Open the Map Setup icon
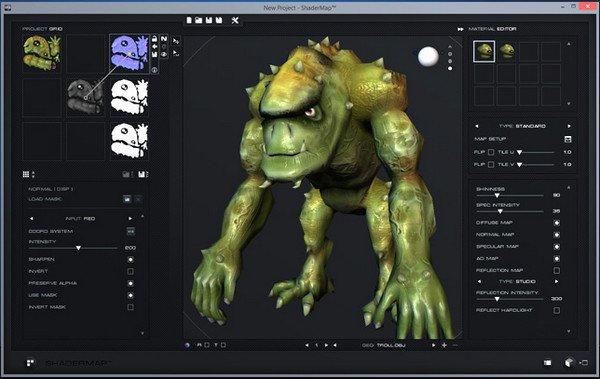 568,139
